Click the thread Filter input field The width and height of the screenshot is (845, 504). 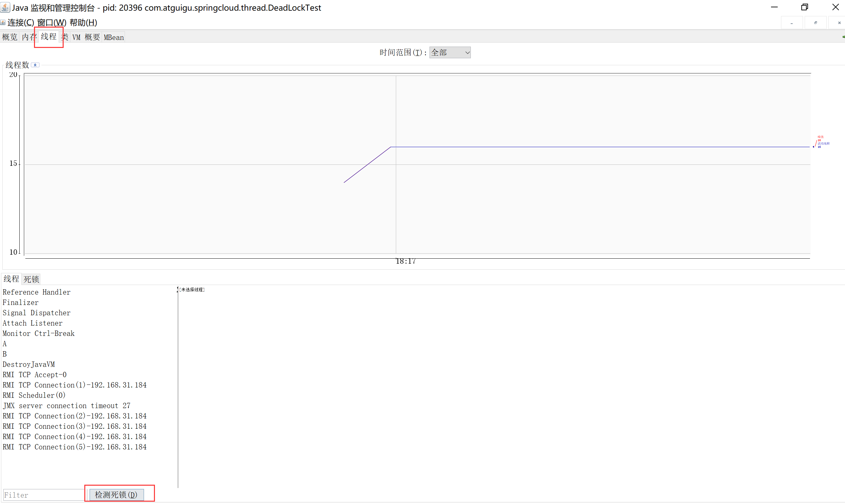pos(43,495)
